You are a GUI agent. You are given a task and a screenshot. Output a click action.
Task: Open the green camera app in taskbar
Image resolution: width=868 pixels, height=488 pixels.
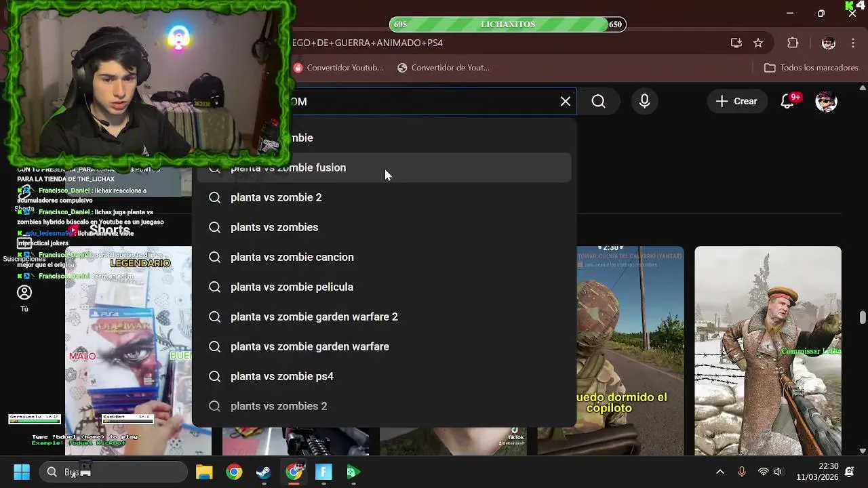pyautogui.click(x=353, y=472)
